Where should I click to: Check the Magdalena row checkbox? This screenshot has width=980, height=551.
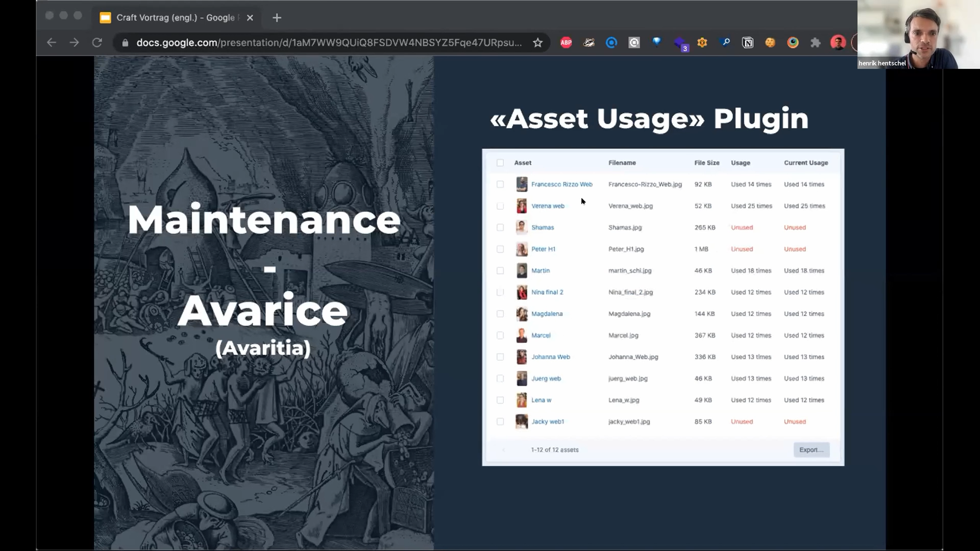pyautogui.click(x=500, y=314)
